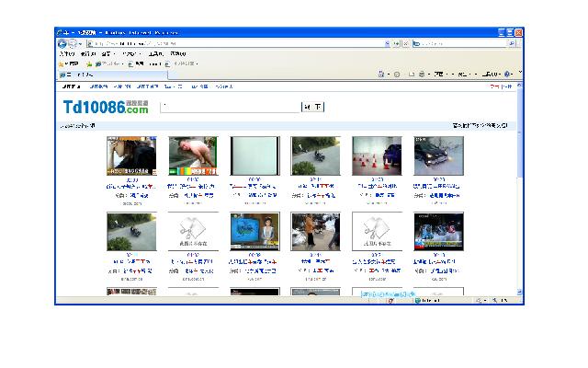Open thumbnail of person in orange coat
This screenshot has height=368, width=588.
click(x=315, y=231)
